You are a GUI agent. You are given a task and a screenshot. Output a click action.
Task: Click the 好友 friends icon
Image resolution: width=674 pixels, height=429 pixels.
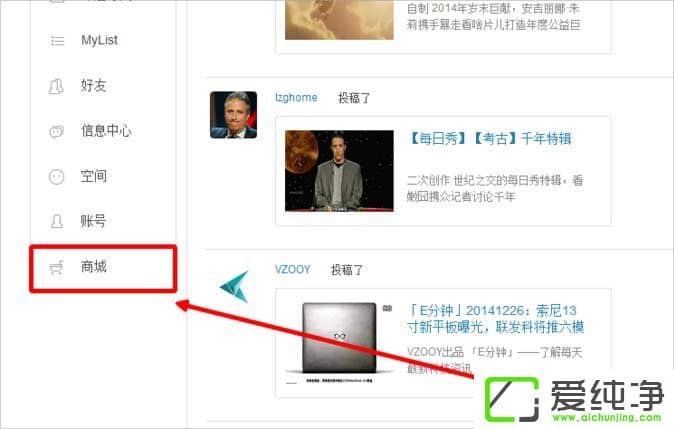tap(56, 86)
